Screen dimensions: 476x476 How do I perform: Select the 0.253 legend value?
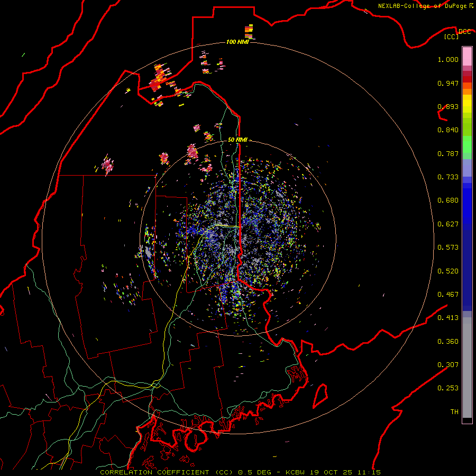tap(448, 388)
